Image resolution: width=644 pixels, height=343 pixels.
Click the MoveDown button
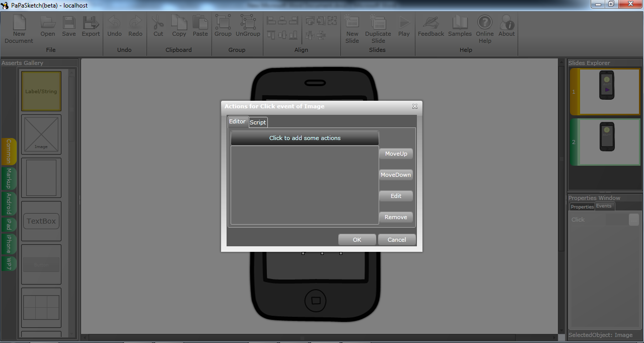[x=396, y=175]
